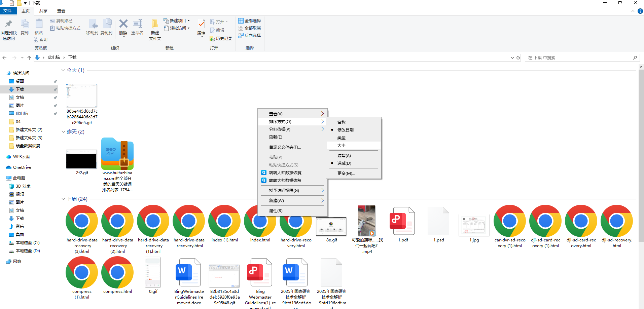Click 属性(R) in the context menu
The image size is (644, 309).
tap(292, 210)
